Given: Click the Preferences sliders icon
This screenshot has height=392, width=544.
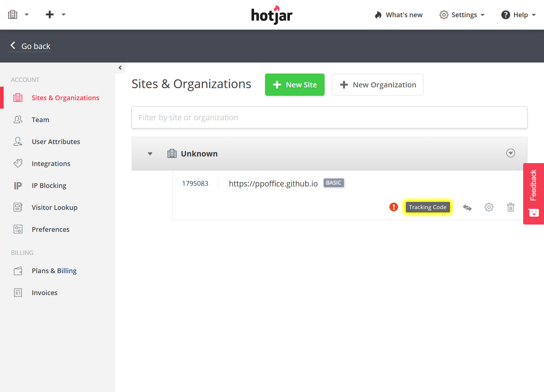Looking at the screenshot, I should 18,229.
